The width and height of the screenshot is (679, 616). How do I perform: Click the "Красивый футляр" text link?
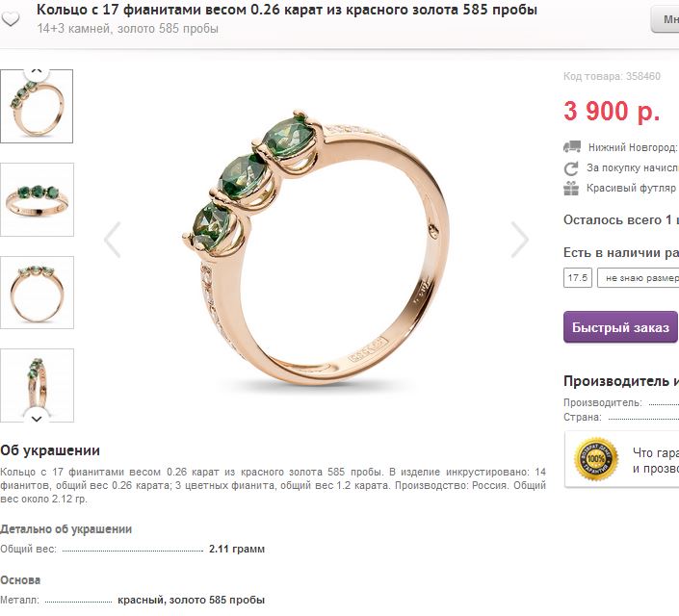(631, 188)
